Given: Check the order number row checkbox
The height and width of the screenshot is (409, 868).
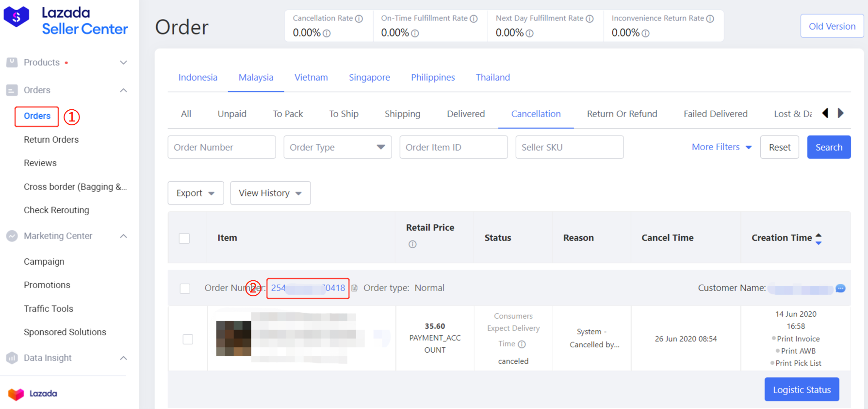Looking at the screenshot, I should [185, 289].
